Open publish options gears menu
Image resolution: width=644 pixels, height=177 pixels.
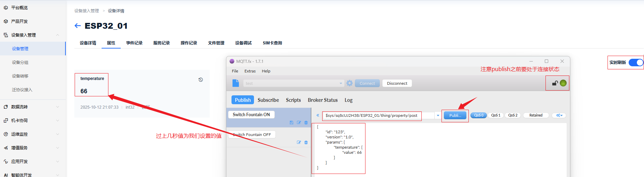pyautogui.click(x=559, y=115)
